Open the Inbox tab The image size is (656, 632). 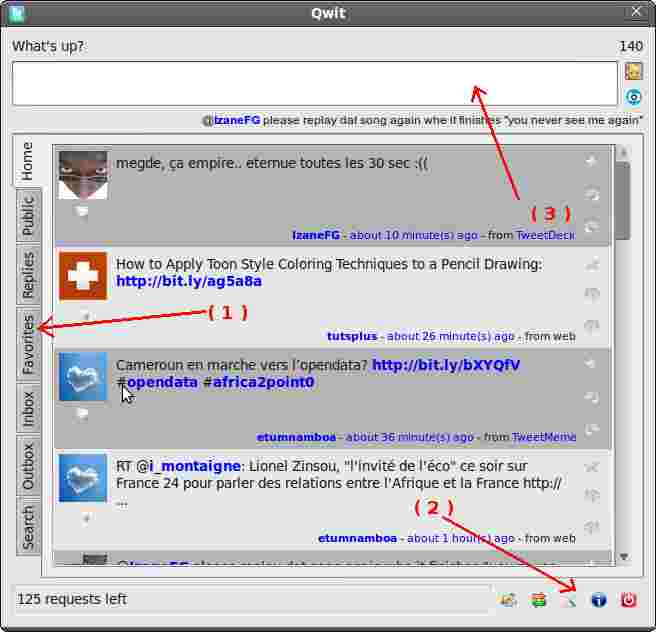pos(28,408)
